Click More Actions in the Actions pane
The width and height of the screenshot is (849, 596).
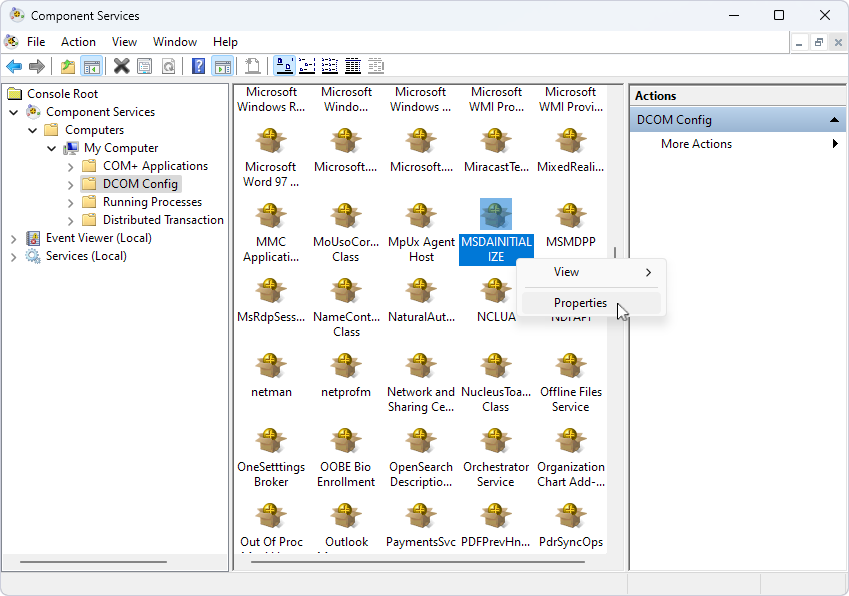click(696, 144)
